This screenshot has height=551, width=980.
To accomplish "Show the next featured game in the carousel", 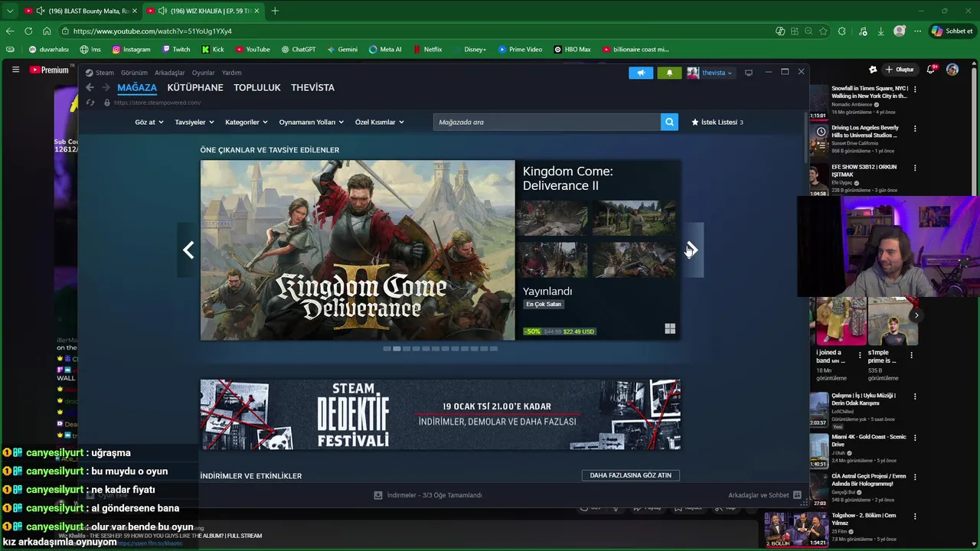I will (x=692, y=250).
